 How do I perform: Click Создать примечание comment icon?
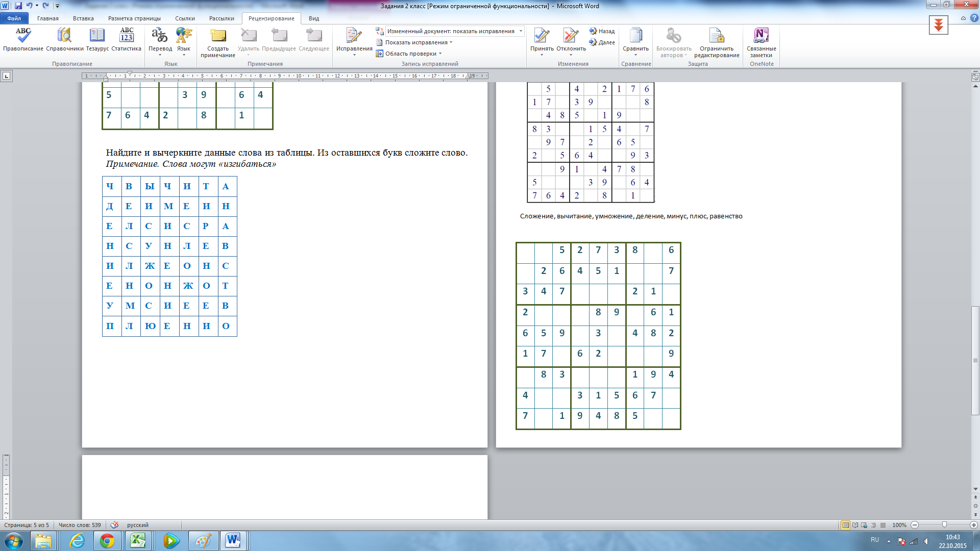(x=218, y=36)
